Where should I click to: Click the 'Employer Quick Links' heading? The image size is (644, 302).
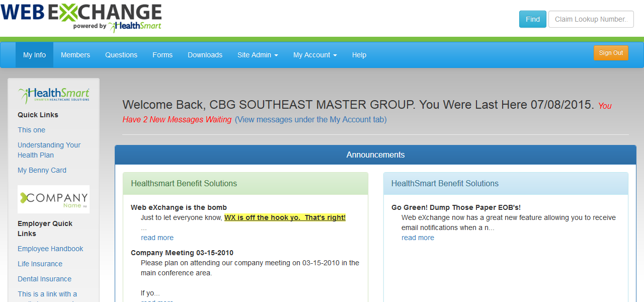coord(45,229)
